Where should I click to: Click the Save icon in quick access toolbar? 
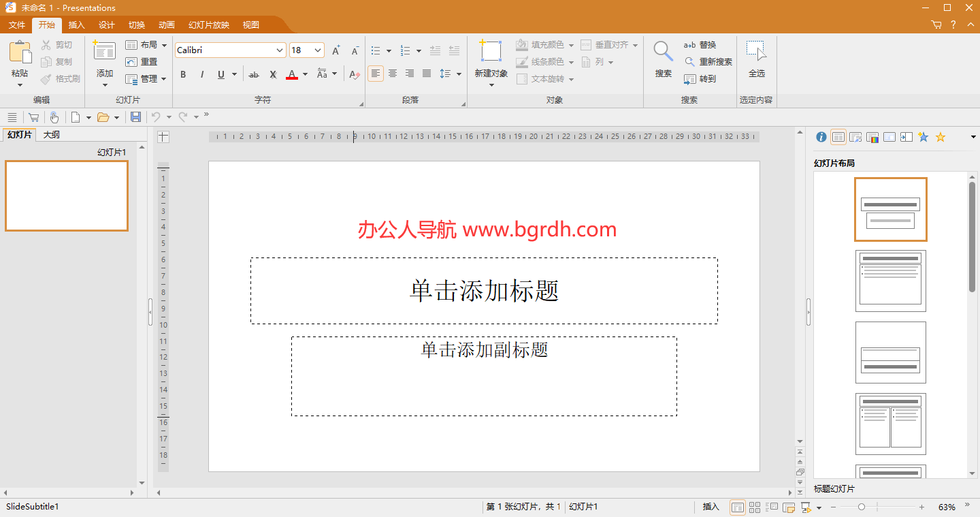coord(135,116)
